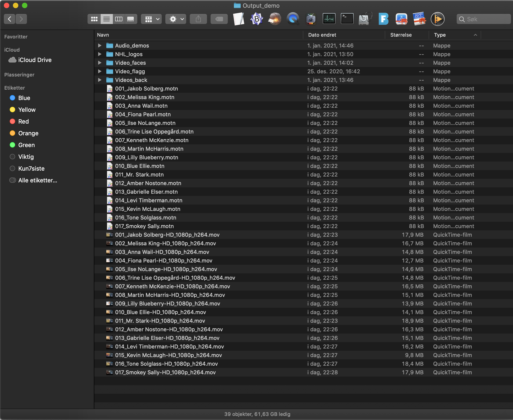The width and height of the screenshot is (513, 420).
Task: Select 011_Mr. Stark.motn file
Action: pos(303,174)
